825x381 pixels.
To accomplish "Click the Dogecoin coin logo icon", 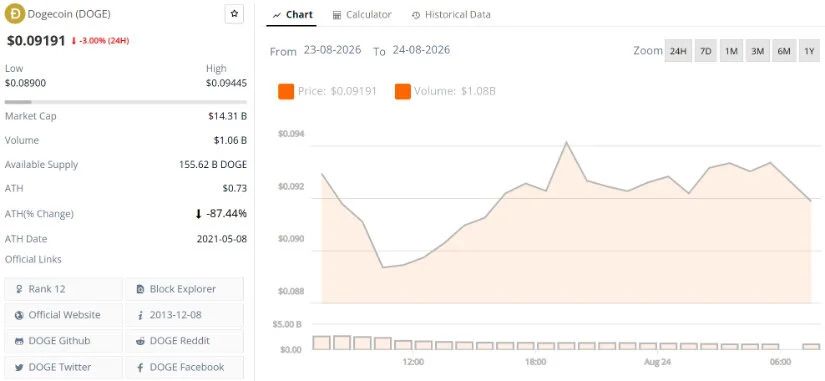I will coord(14,14).
